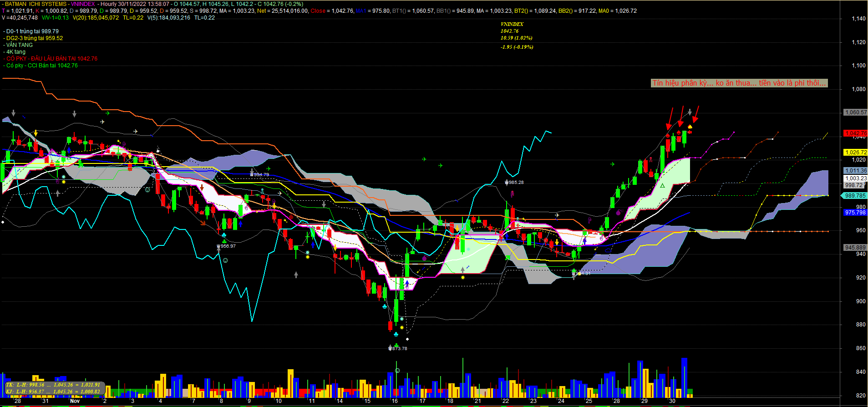Click the red skull marker near the 29th
This screenshot has height=407, width=868.
651,159
